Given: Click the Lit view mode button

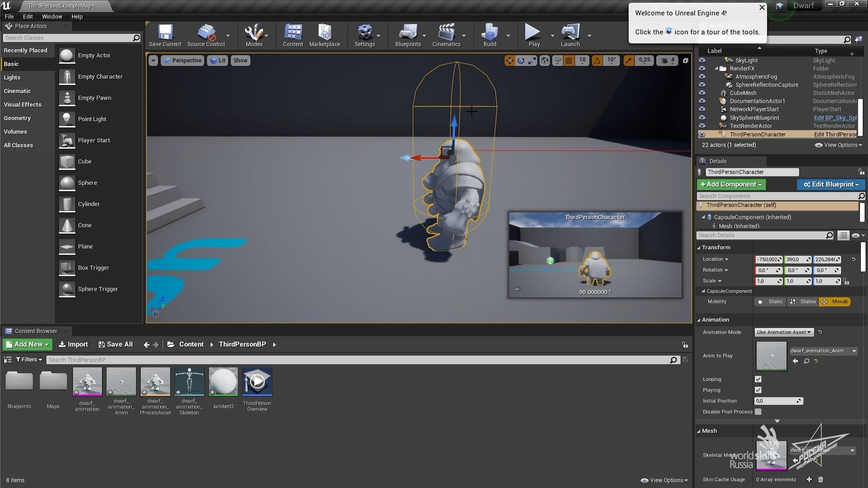Looking at the screenshot, I should [218, 60].
